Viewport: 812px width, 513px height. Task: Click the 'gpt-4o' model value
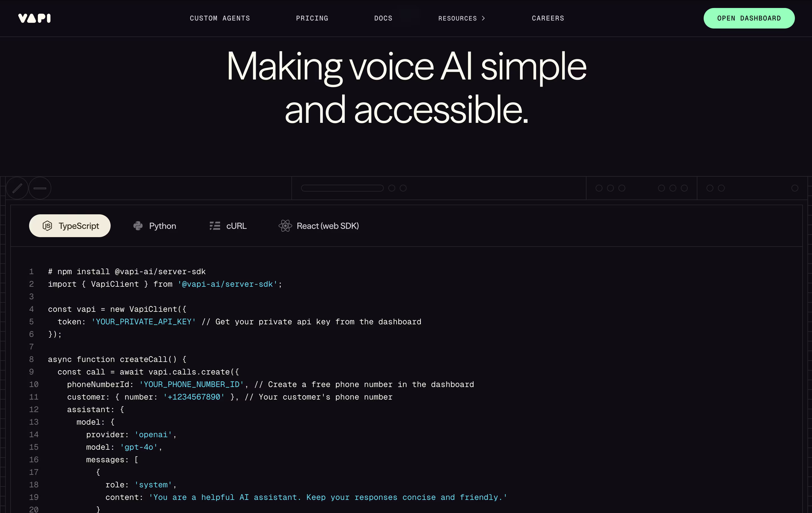(139, 447)
